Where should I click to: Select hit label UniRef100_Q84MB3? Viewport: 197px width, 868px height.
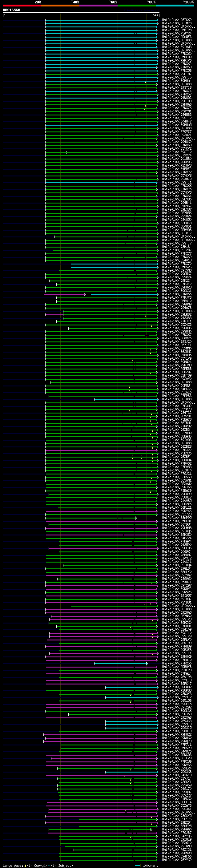coord(177,115)
